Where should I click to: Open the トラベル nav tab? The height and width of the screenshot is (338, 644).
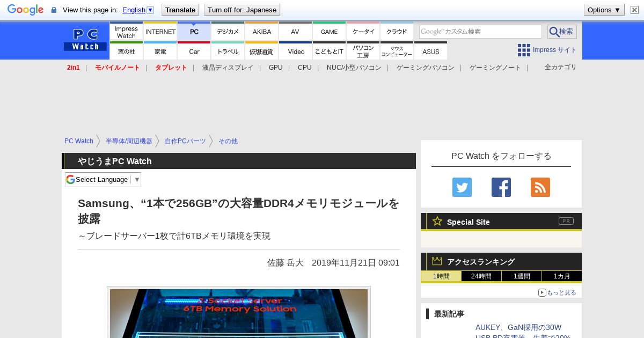(x=228, y=51)
